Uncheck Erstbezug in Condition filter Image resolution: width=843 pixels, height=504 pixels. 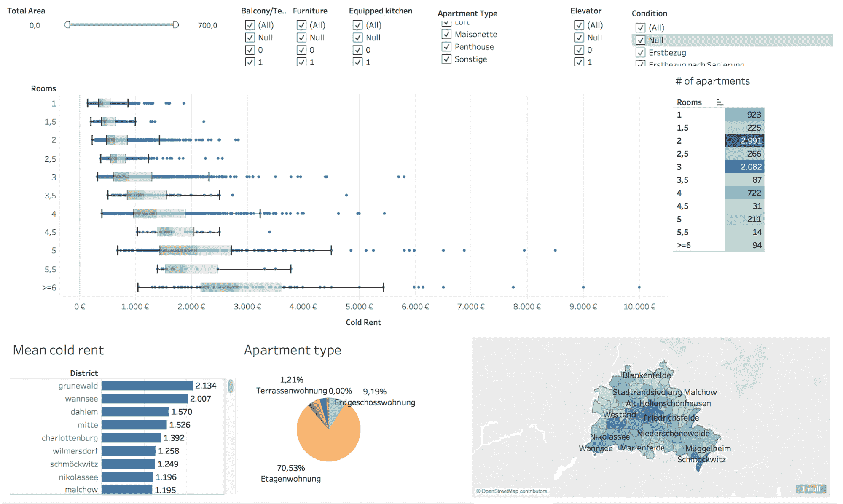click(640, 53)
